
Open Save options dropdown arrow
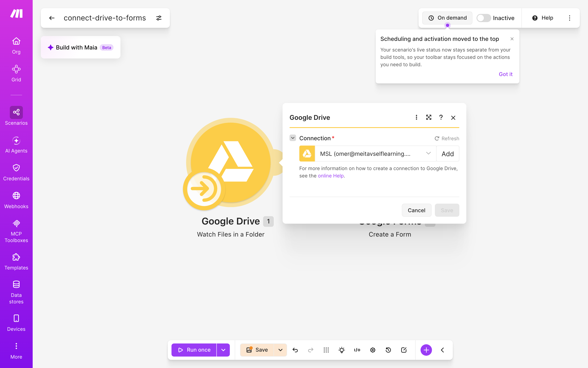280,350
